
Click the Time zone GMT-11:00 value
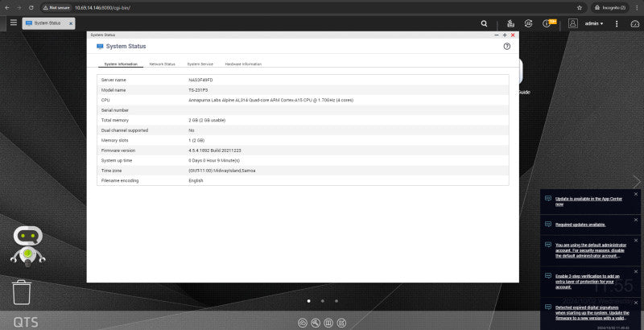222,171
